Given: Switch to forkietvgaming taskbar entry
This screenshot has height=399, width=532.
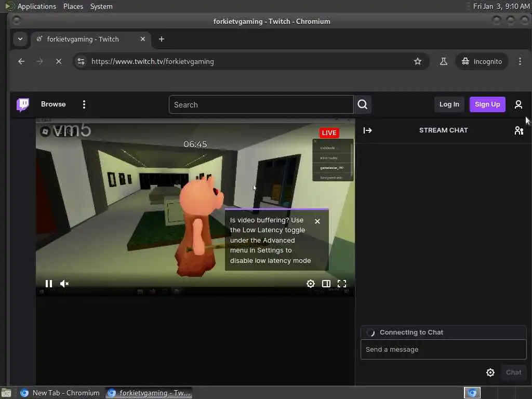Looking at the screenshot, I should click(x=149, y=393).
